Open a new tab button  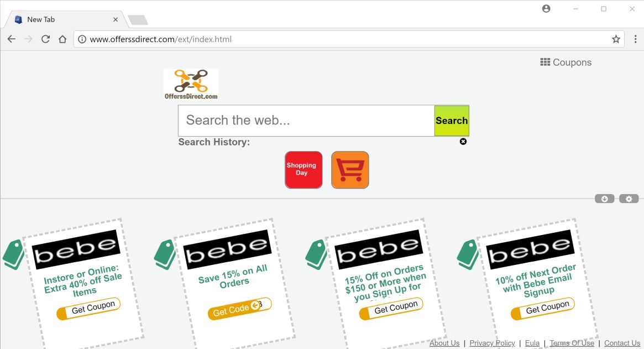click(138, 20)
